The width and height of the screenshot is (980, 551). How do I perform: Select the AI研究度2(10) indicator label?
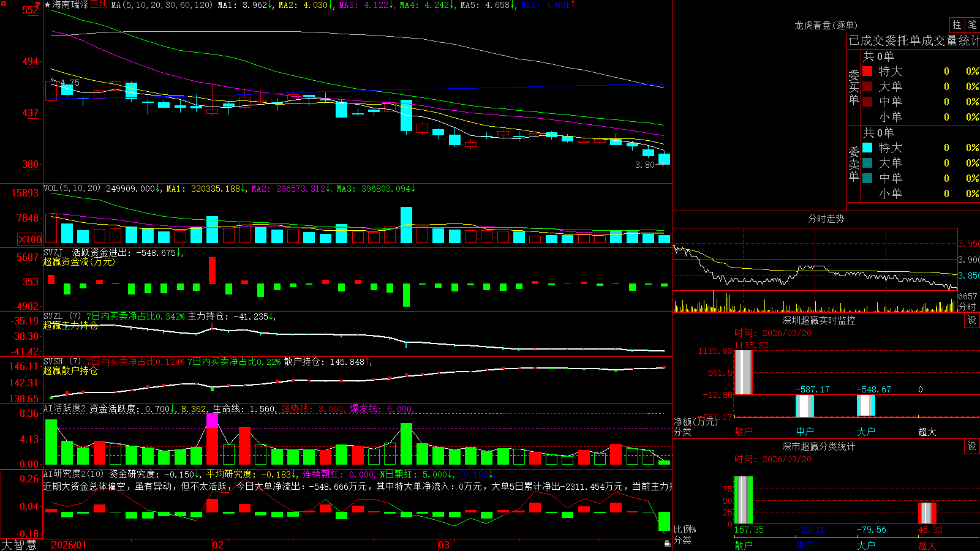(x=74, y=474)
